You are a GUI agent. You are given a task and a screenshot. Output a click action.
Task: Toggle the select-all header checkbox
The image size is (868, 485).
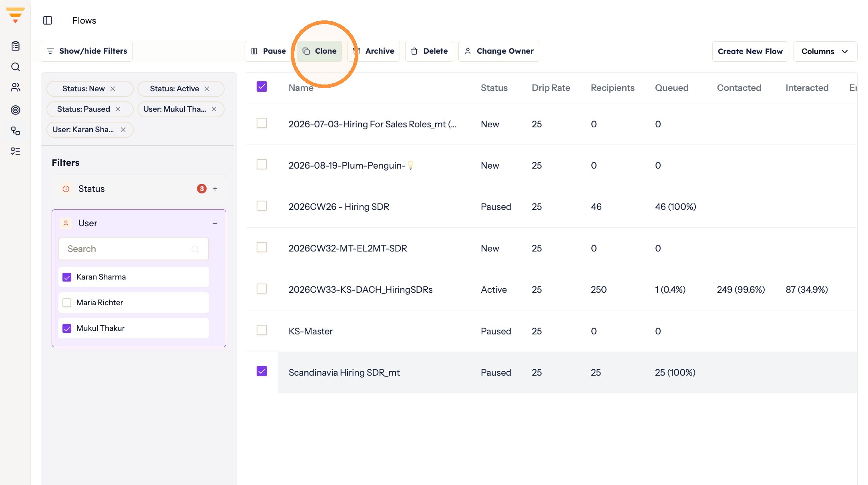[262, 87]
